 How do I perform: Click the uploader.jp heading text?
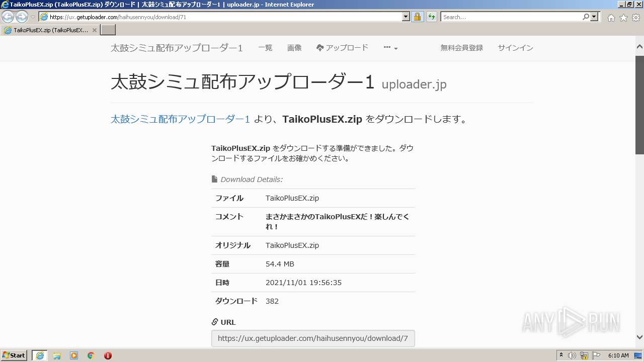414,84
